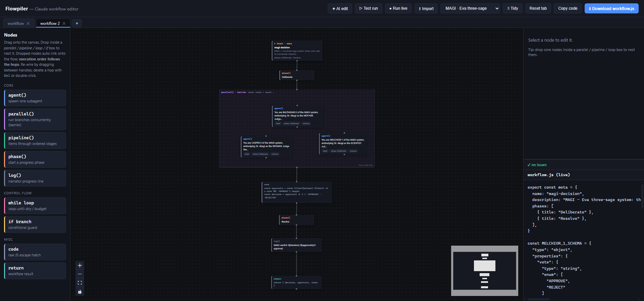Select the Resolve phase node on canvas

pyautogui.click(x=297, y=220)
